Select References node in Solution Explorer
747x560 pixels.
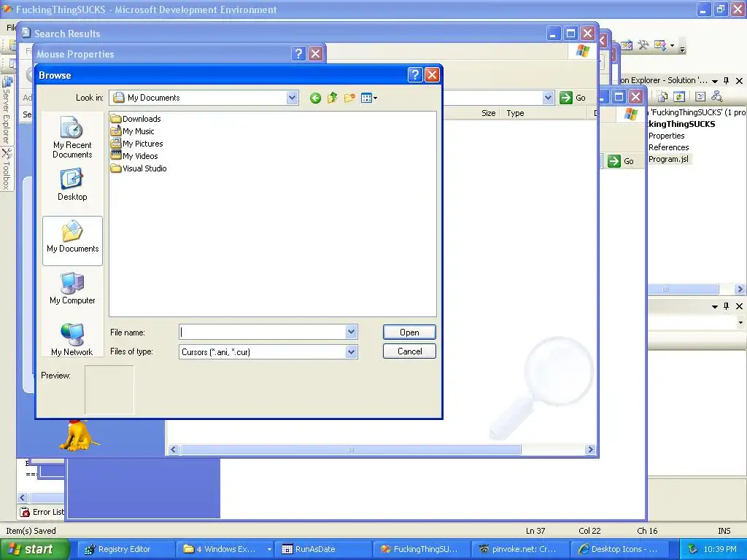point(668,147)
